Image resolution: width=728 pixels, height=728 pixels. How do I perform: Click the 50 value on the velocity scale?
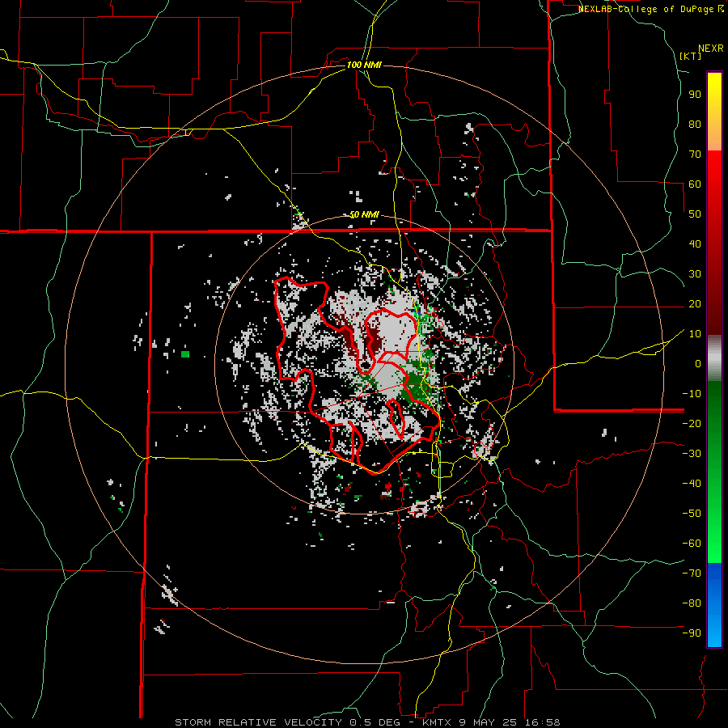click(695, 214)
